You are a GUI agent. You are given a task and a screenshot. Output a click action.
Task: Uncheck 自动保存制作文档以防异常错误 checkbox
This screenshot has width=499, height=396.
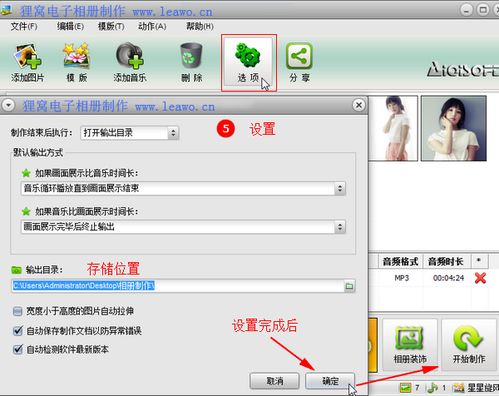(17, 331)
